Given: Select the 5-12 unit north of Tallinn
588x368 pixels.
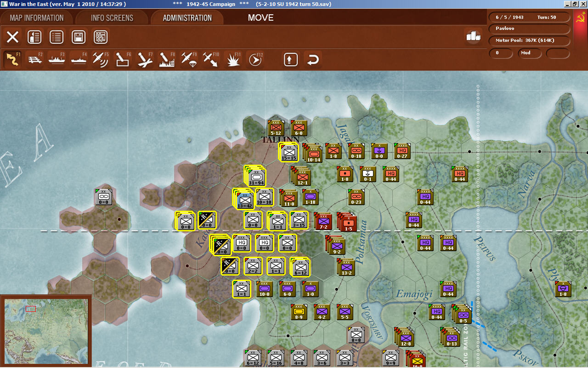Looking at the screenshot, I should (x=276, y=128).
